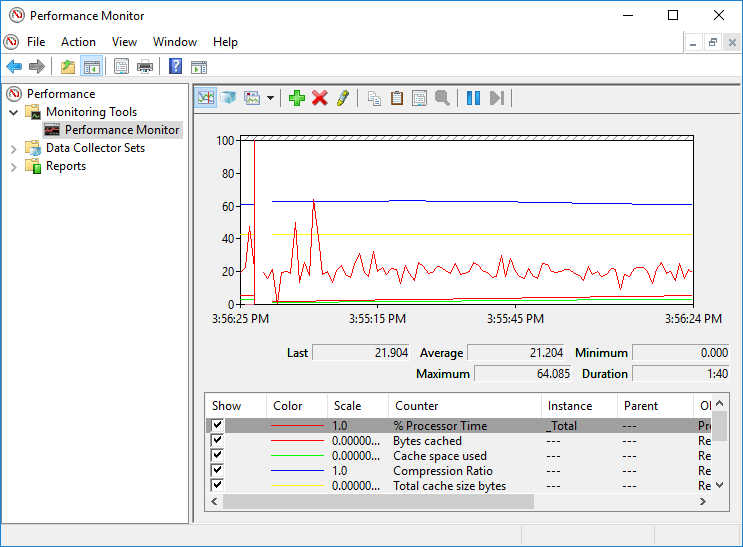Click the View Current Activity icon
The width and height of the screenshot is (743, 547).
point(206,98)
